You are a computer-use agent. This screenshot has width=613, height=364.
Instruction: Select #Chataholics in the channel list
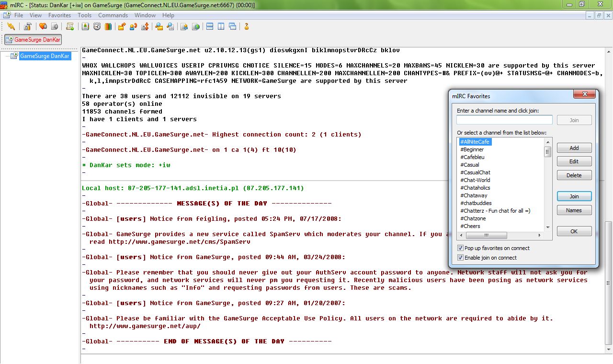point(475,188)
